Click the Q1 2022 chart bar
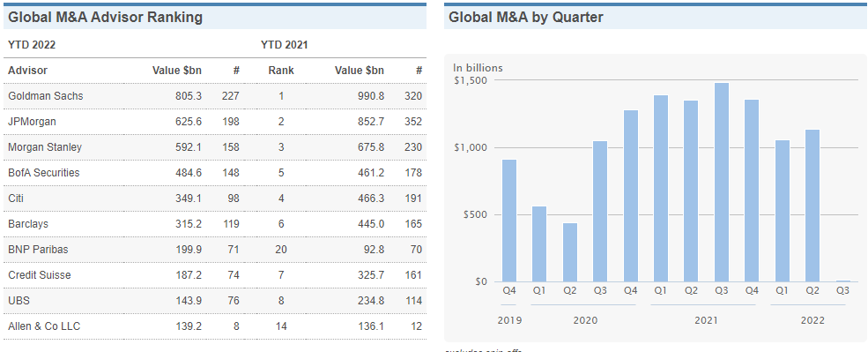This screenshot has height=352, width=868. 783,211
